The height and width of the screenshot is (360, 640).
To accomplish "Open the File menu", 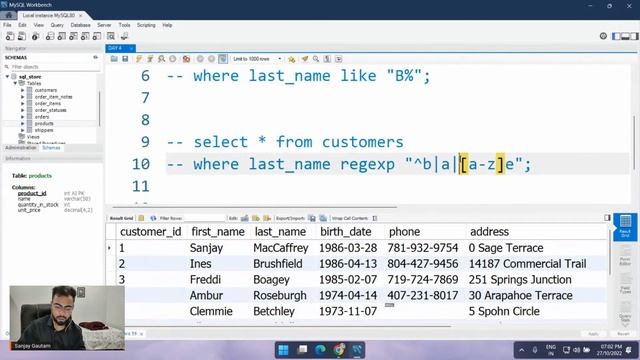I will coord(7,25).
